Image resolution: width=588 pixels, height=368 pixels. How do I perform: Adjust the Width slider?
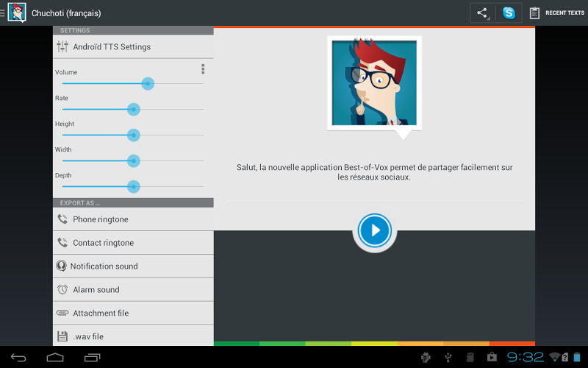click(133, 160)
